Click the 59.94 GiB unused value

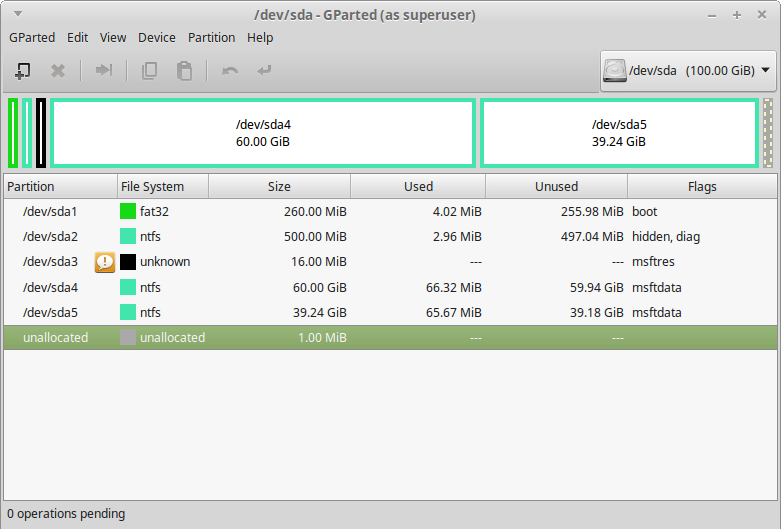tap(596, 287)
